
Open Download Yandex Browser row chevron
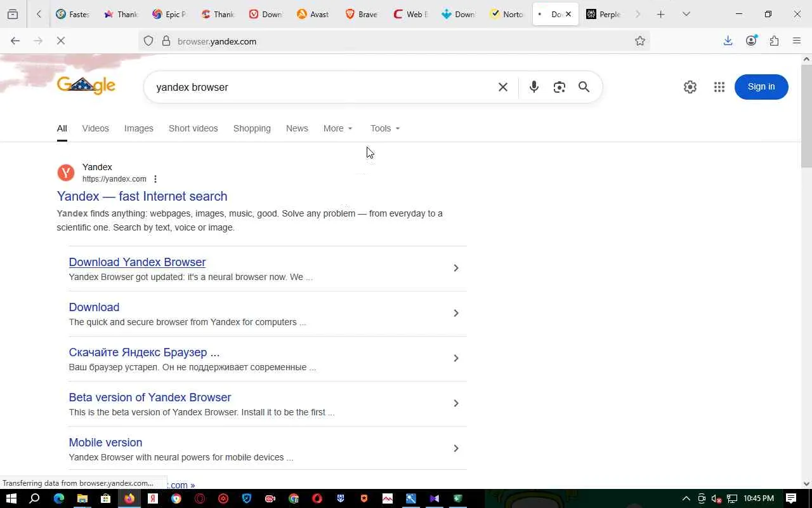(x=455, y=268)
